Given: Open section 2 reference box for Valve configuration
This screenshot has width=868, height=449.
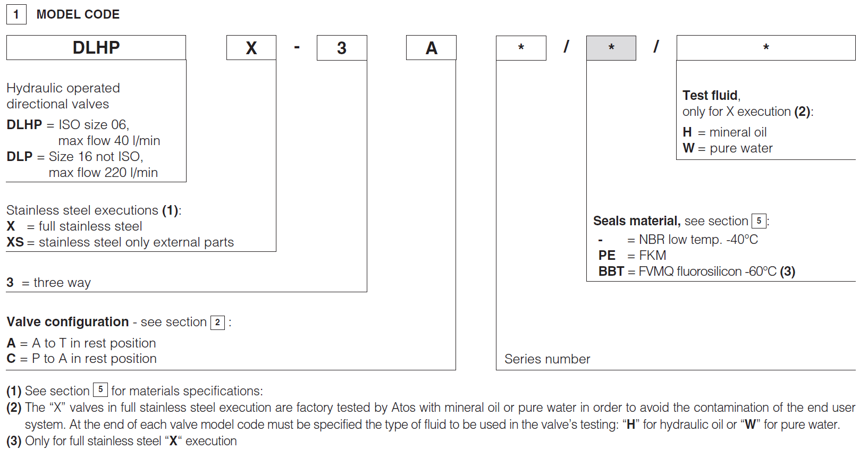Looking at the screenshot, I should pos(217,323).
